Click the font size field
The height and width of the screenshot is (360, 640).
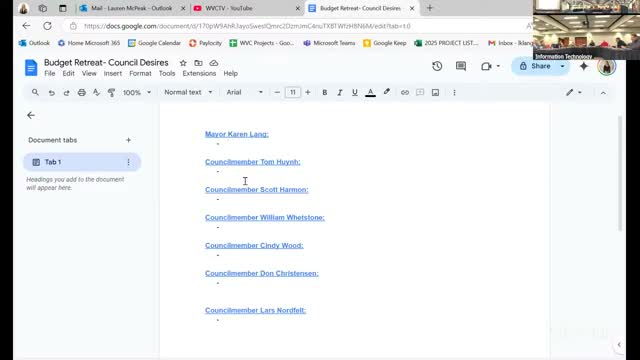293,93
